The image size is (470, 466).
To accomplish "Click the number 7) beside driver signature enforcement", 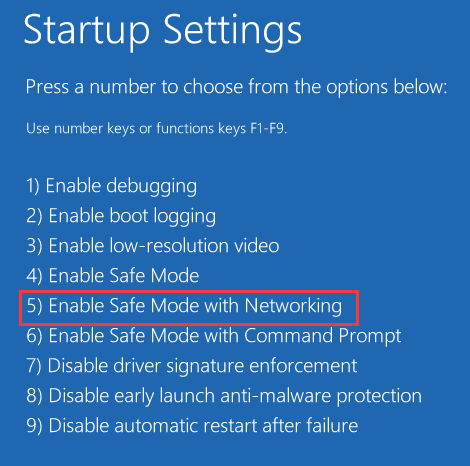I will tap(34, 366).
